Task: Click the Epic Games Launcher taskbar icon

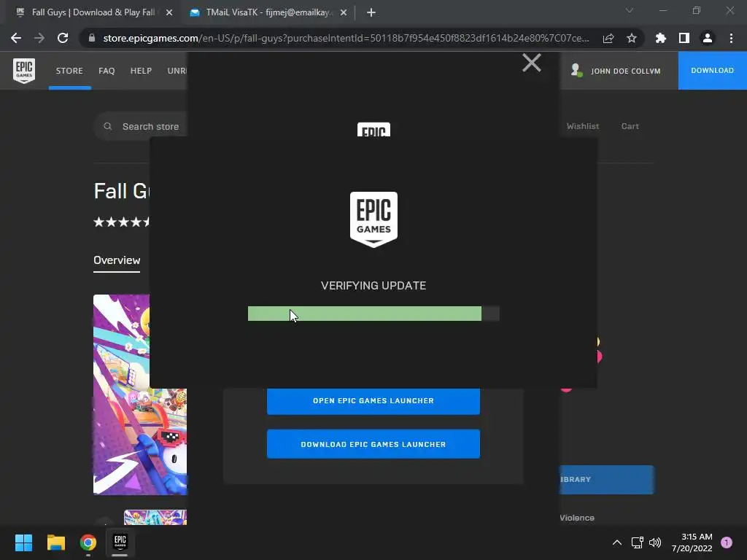Action: pyautogui.click(x=120, y=542)
